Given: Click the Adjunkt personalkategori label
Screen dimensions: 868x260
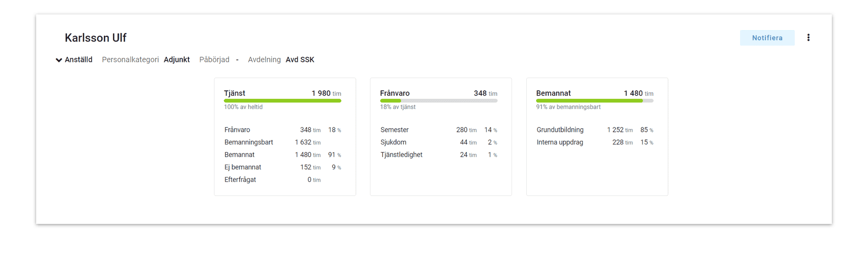Looking at the screenshot, I should click(x=177, y=60).
